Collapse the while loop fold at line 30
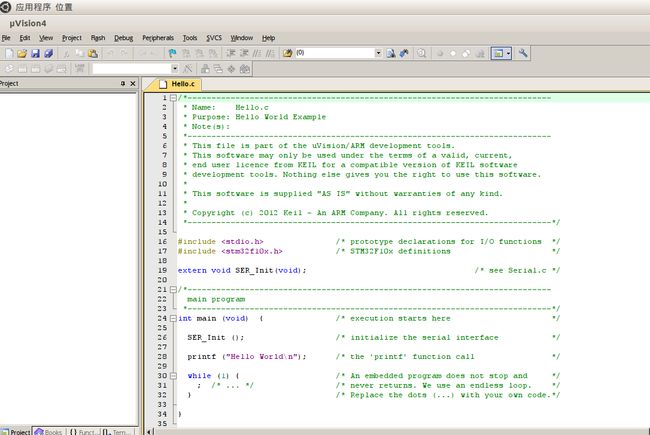650x435 pixels. pyautogui.click(x=174, y=376)
